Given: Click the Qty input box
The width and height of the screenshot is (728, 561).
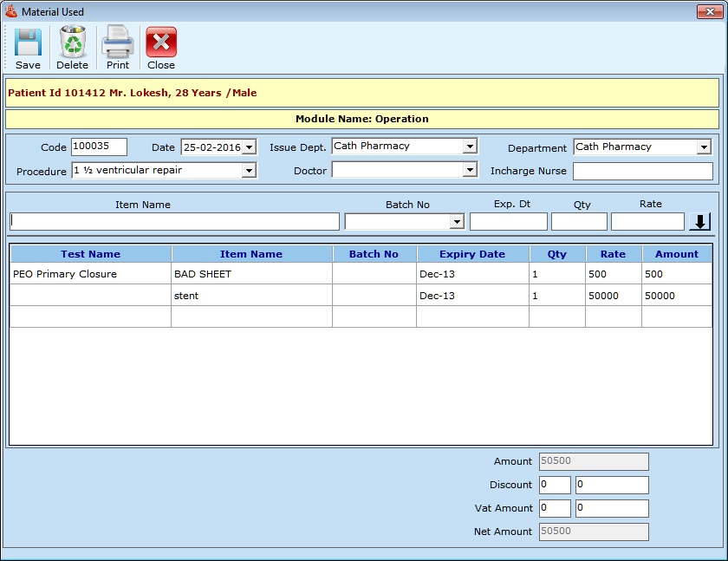Looking at the screenshot, I should tap(578, 222).
